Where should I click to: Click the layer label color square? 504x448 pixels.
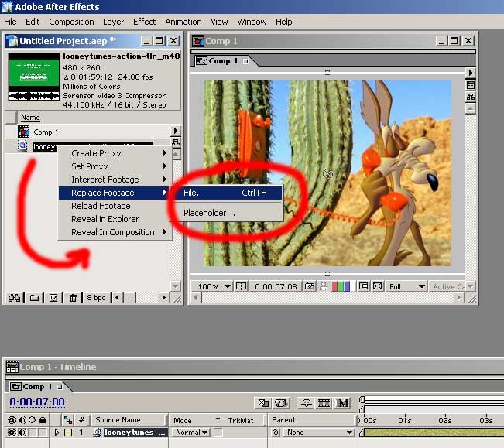[x=68, y=433]
